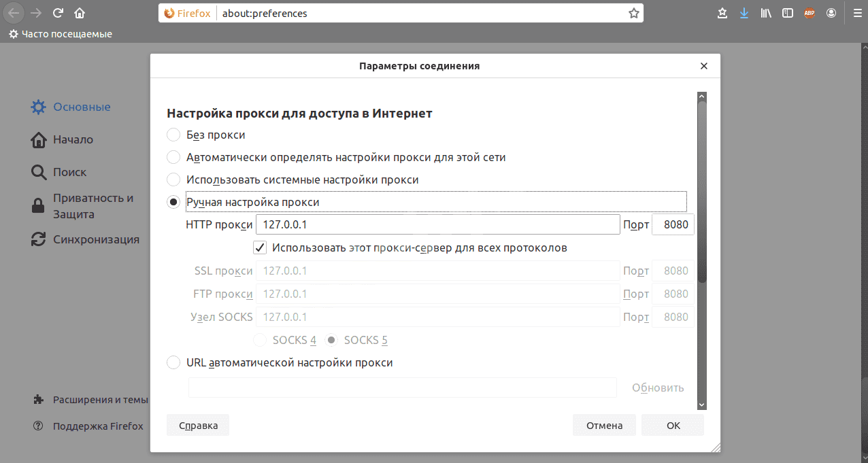
Task: Open the hamburger application menu
Action: pos(857,13)
